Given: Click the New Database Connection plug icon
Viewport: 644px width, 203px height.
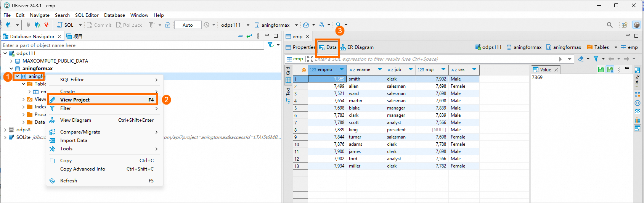Looking at the screenshot, I should point(8,25).
